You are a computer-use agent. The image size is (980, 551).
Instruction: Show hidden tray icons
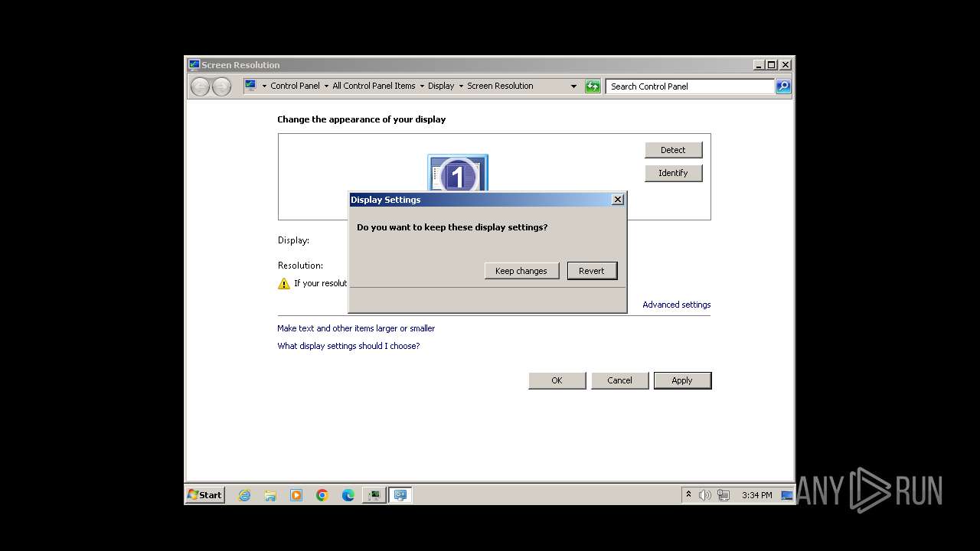pyautogui.click(x=688, y=495)
